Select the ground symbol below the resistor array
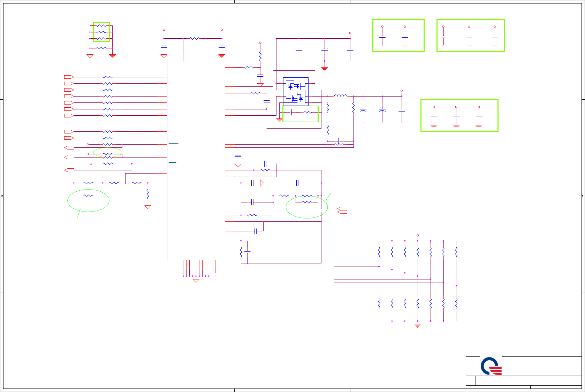 [x=418, y=325]
